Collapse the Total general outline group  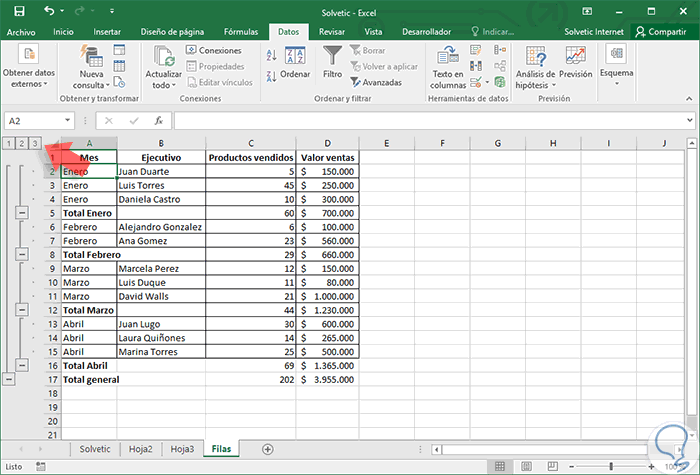[x=9, y=379]
